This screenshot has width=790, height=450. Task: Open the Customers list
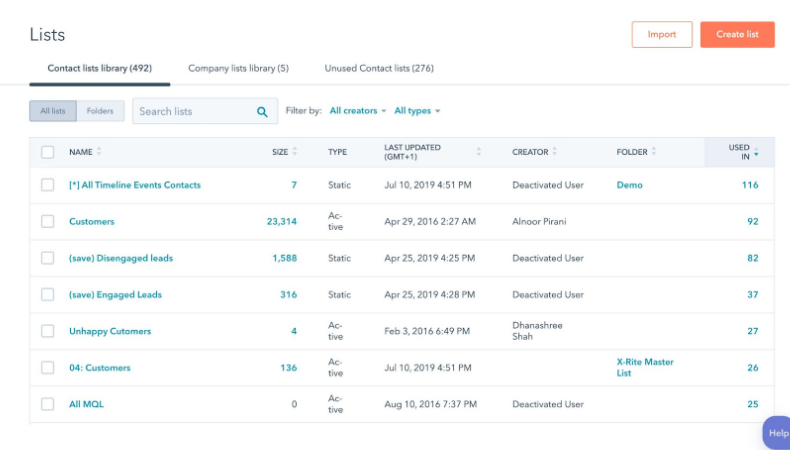click(x=92, y=221)
